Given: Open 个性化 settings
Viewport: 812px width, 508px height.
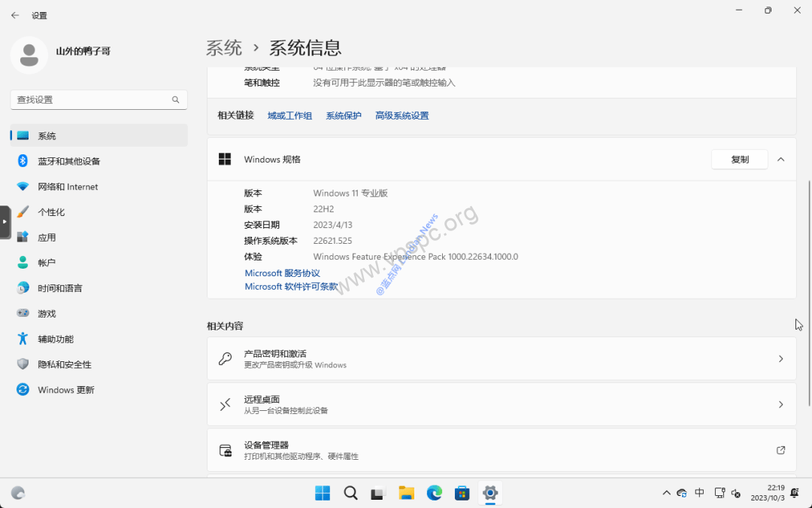Looking at the screenshot, I should (99, 212).
